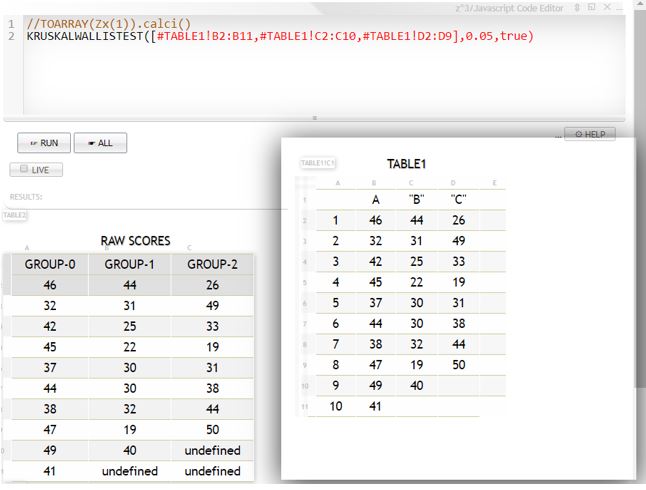Click code line 2 with KRUSKALWALLISTEST
Image resolution: width=646 pixels, height=490 pixels.
(280, 36)
